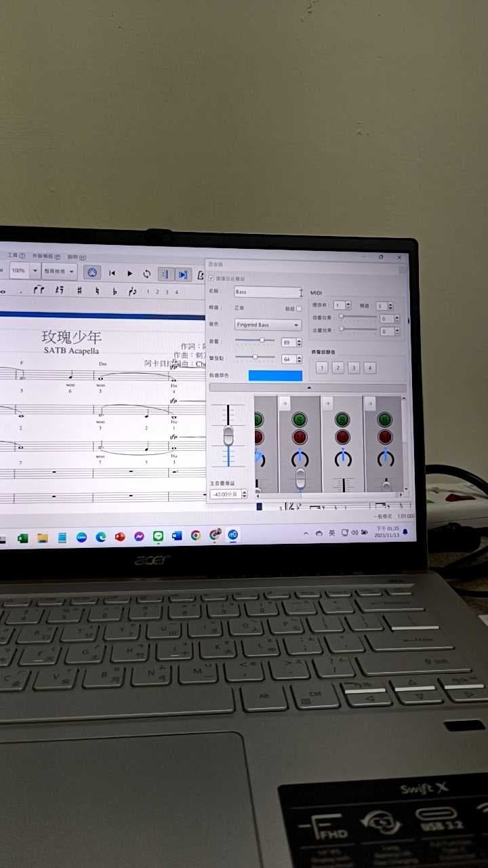Toggle play repeats icon in the toolbar

point(165,274)
